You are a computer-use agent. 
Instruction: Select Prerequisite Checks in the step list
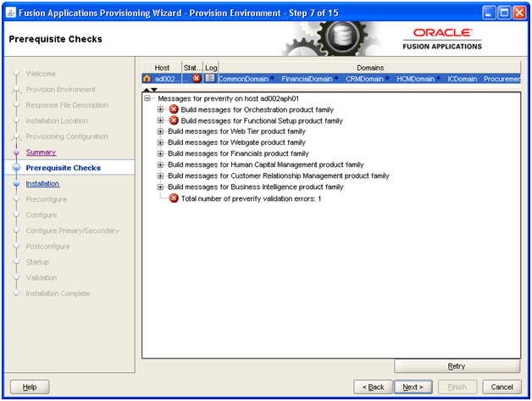(63, 168)
